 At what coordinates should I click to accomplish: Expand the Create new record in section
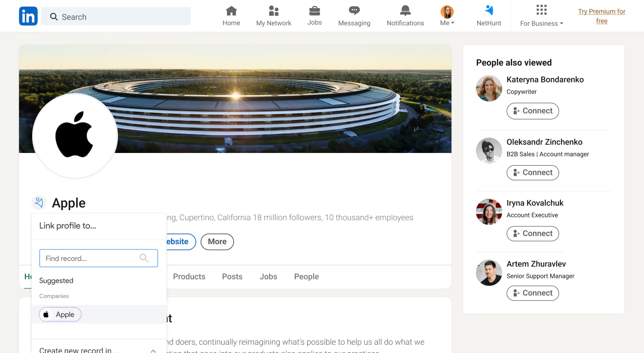coord(99,350)
